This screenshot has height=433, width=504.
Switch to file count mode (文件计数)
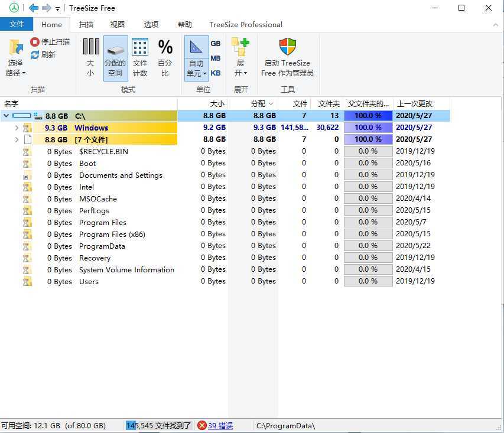(140, 58)
